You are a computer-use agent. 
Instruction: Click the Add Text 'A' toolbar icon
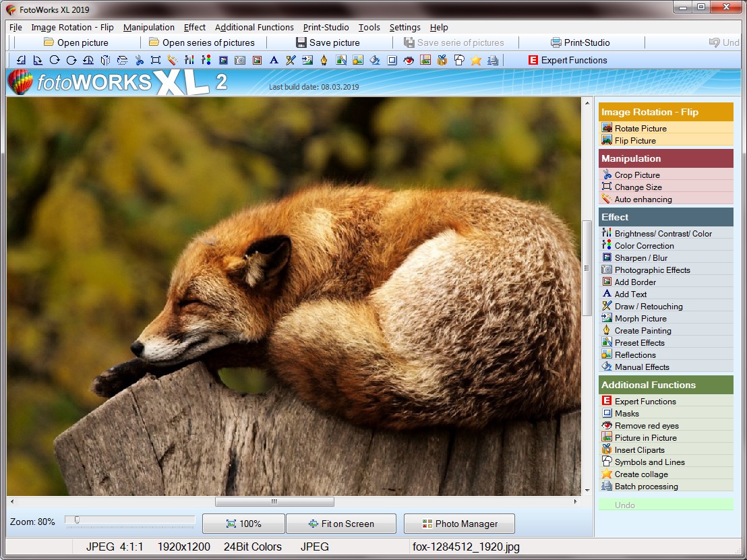click(x=274, y=60)
